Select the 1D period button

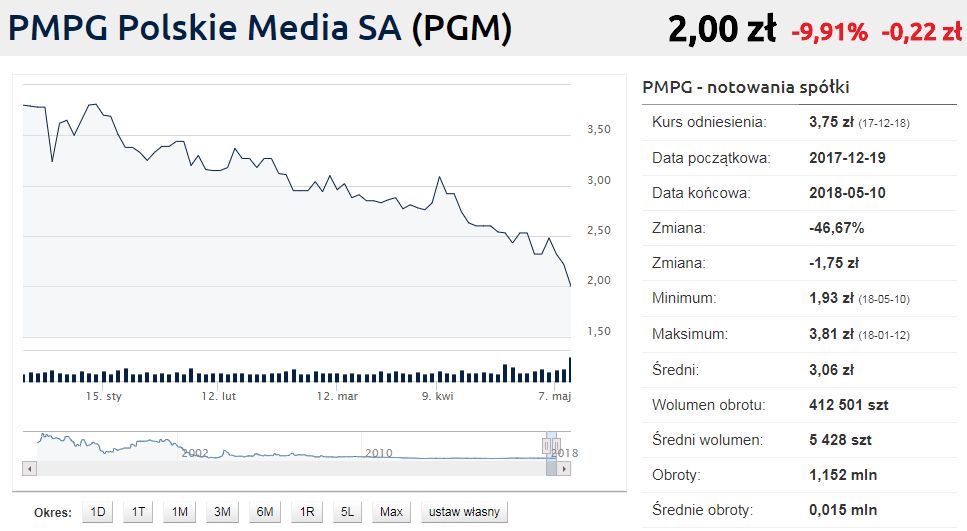click(98, 512)
